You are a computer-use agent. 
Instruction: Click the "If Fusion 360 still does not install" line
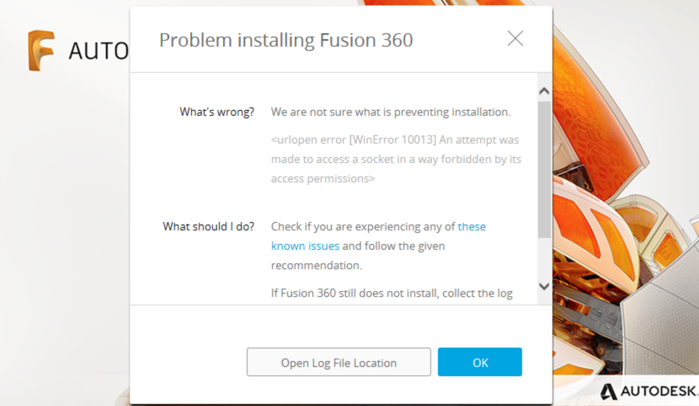pyautogui.click(x=392, y=293)
